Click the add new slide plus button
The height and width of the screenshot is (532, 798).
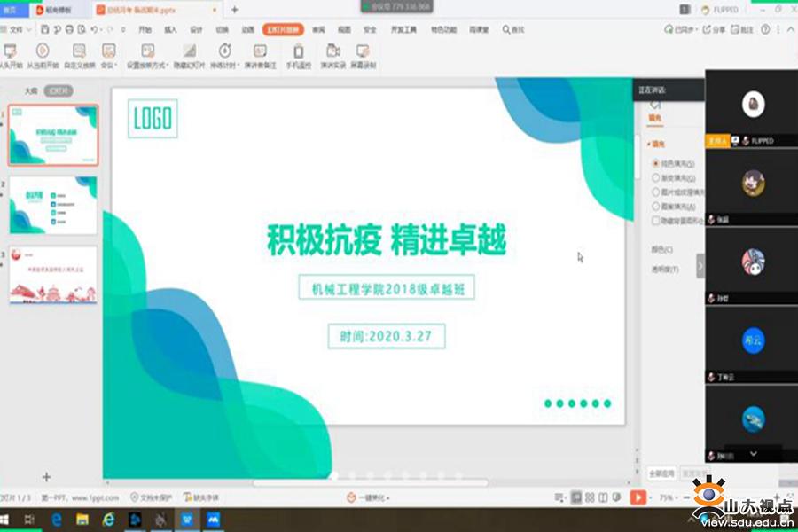pos(47,477)
